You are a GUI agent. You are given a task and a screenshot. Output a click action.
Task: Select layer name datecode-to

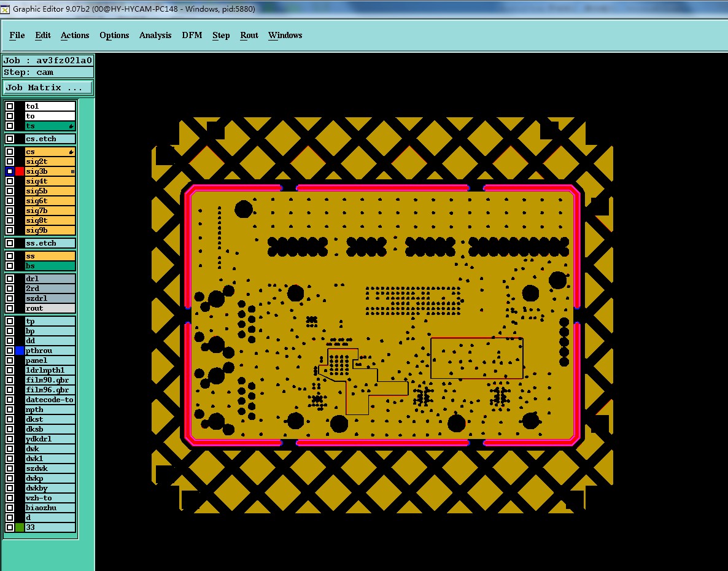coord(50,400)
